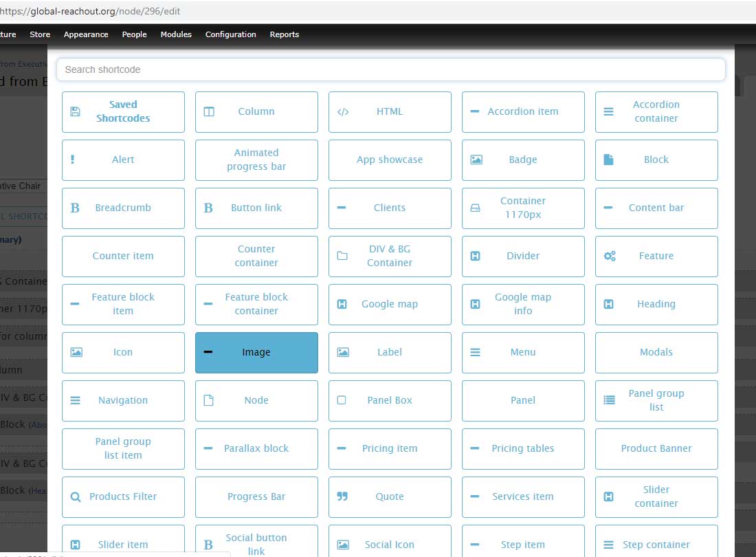The height and width of the screenshot is (557, 756).
Task: Select the Social button link shortcode
Action: tap(256, 541)
